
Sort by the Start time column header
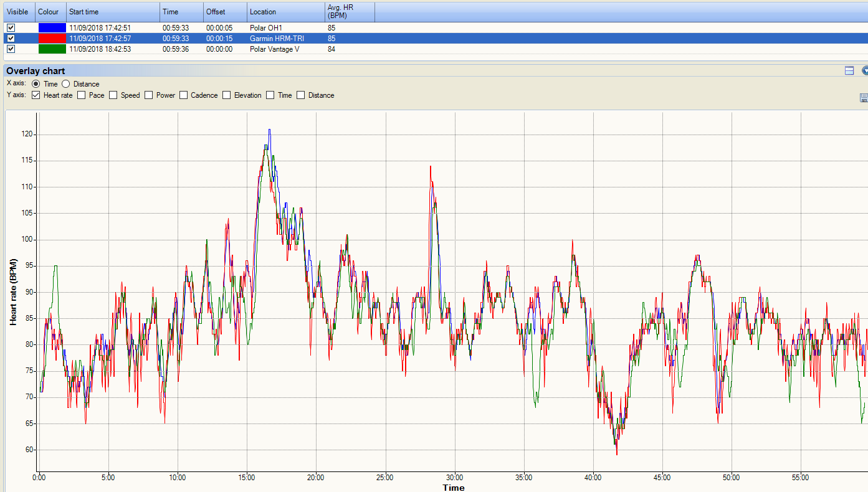click(x=113, y=12)
